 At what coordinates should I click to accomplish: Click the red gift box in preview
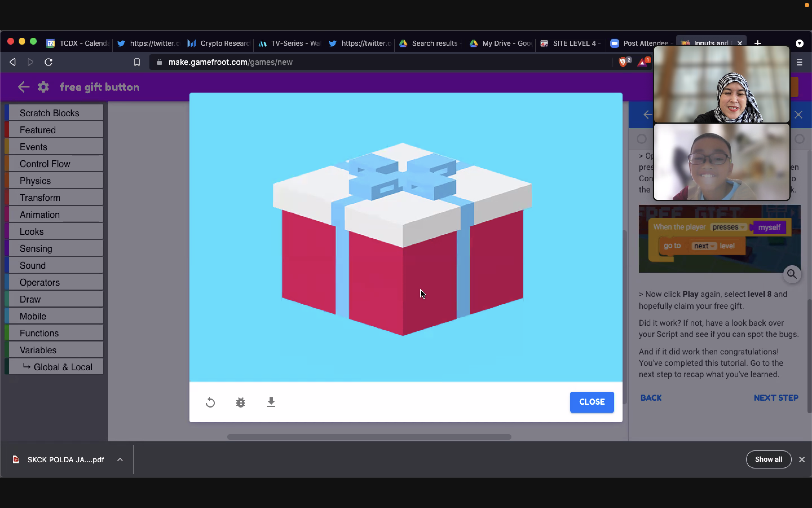coord(402,239)
